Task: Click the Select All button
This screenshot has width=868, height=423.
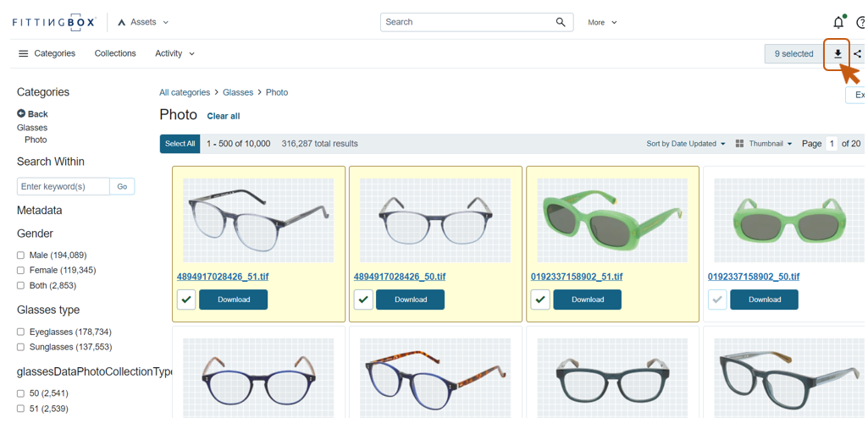Action: pyautogui.click(x=180, y=144)
